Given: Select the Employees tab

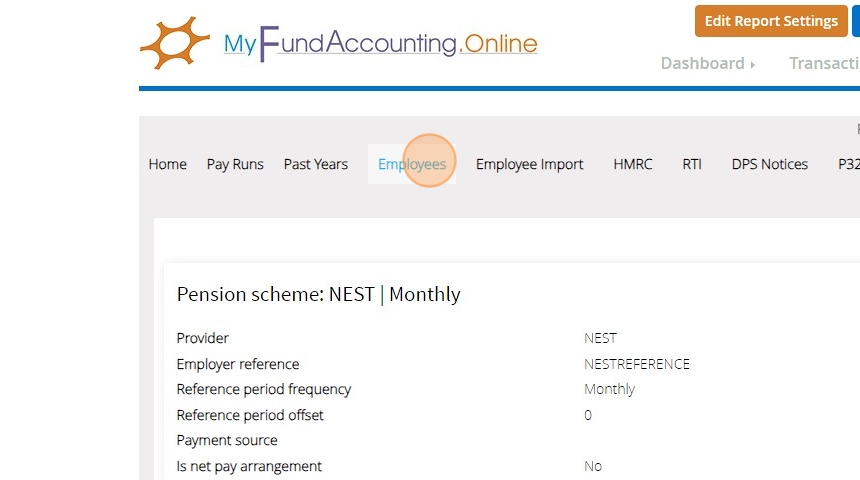Looking at the screenshot, I should coord(412,164).
